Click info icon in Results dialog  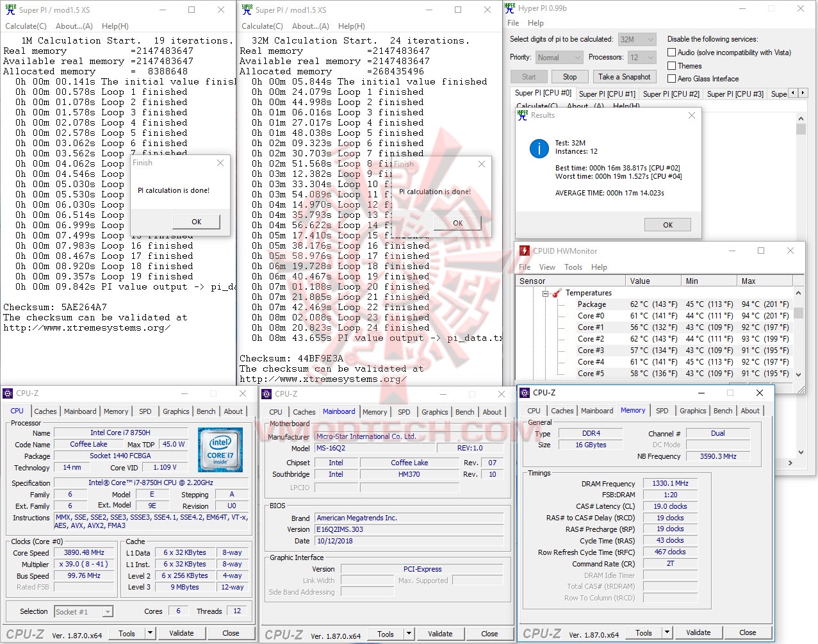click(539, 149)
